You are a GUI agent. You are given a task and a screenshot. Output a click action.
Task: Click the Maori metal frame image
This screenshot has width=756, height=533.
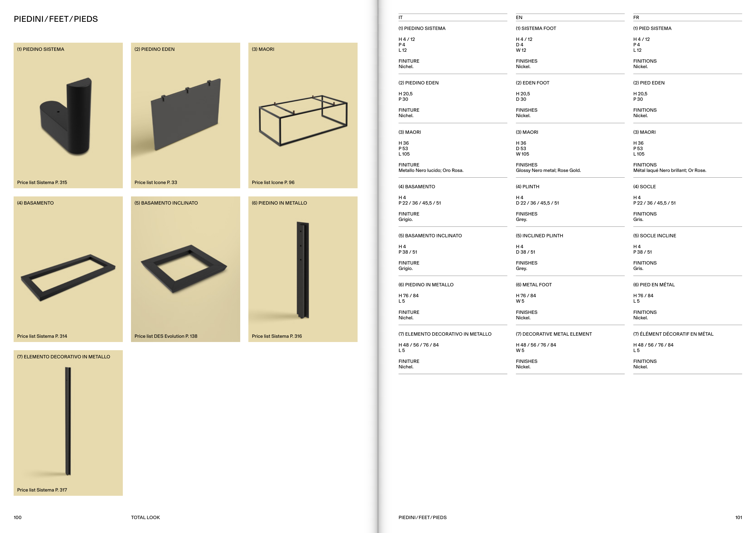click(303, 120)
